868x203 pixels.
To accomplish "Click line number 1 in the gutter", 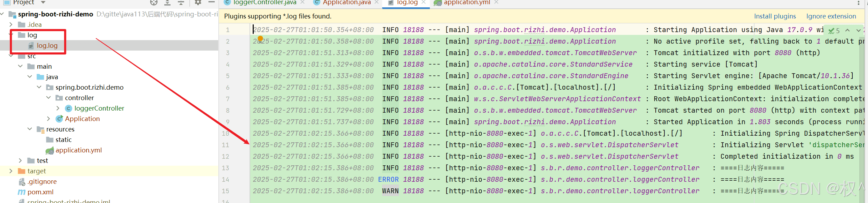I will 228,30.
